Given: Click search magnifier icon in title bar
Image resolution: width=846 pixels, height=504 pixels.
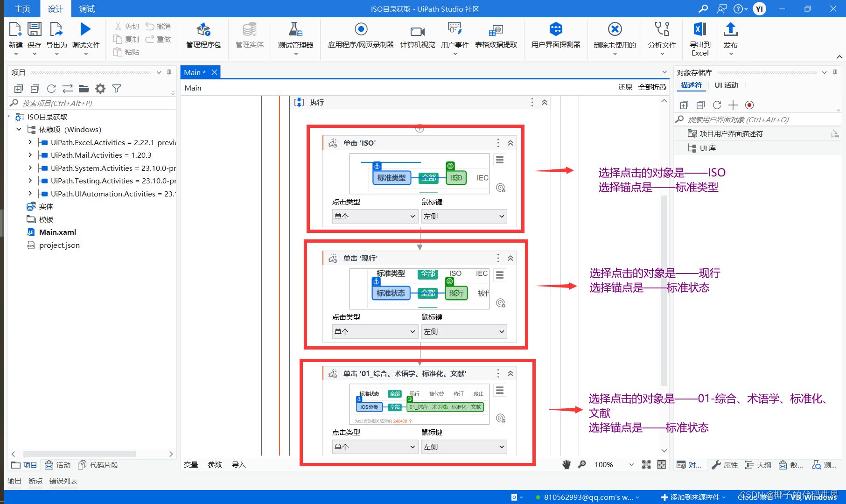Looking at the screenshot, I should [703, 8].
